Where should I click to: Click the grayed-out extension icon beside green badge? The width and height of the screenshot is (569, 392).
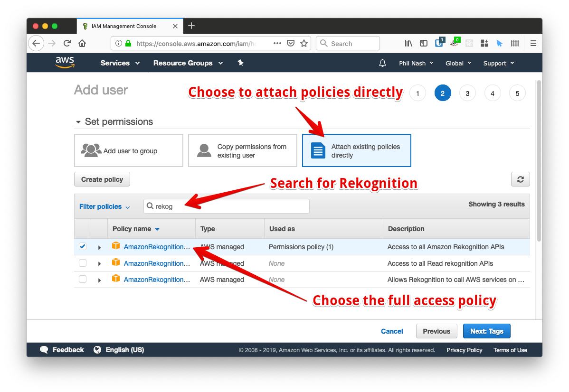(x=469, y=43)
